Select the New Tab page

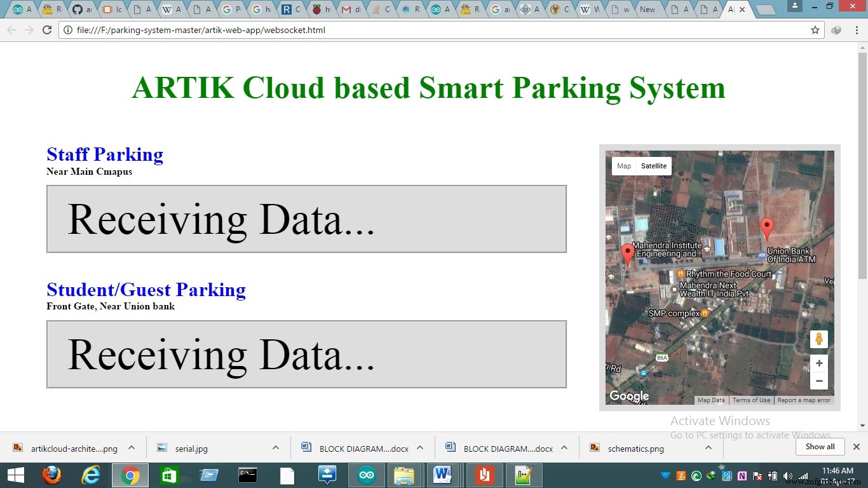648,9
